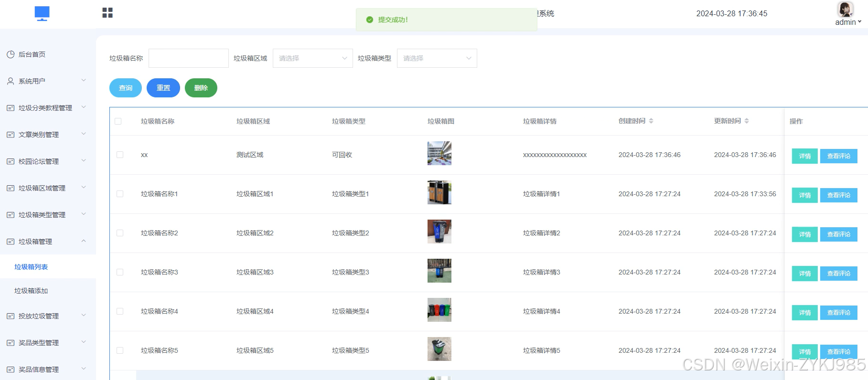
Task: Check the row checkbox for xx
Action: pyautogui.click(x=120, y=155)
